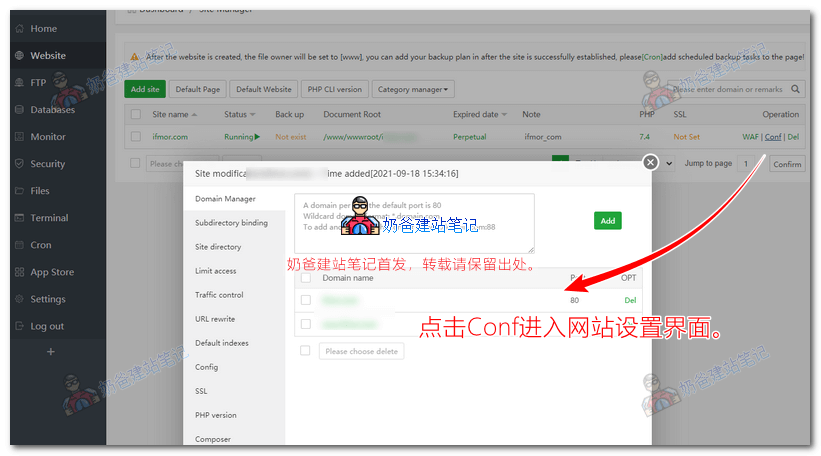Toggle the select-all checkbox in site table header
This screenshot has height=456, width=821.
coord(136,114)
